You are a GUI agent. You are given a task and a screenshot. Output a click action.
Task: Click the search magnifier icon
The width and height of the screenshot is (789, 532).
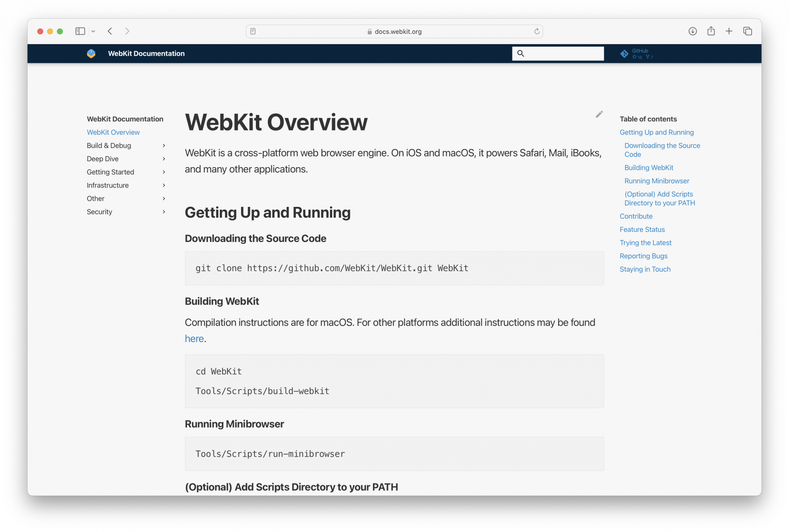pos(521,54)
